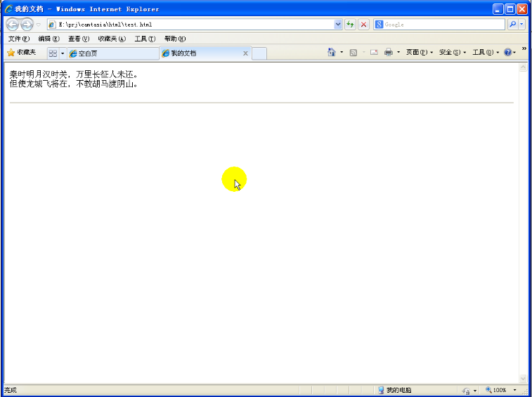
Task: Open the 安全(S) safety dropdown menu
Action: coord(452,53)
